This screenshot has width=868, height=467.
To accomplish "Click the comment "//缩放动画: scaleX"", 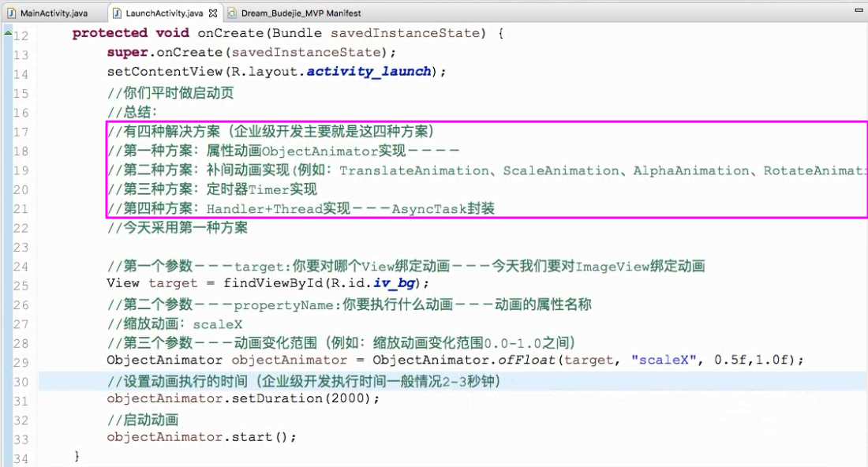I will pos(174,323).
